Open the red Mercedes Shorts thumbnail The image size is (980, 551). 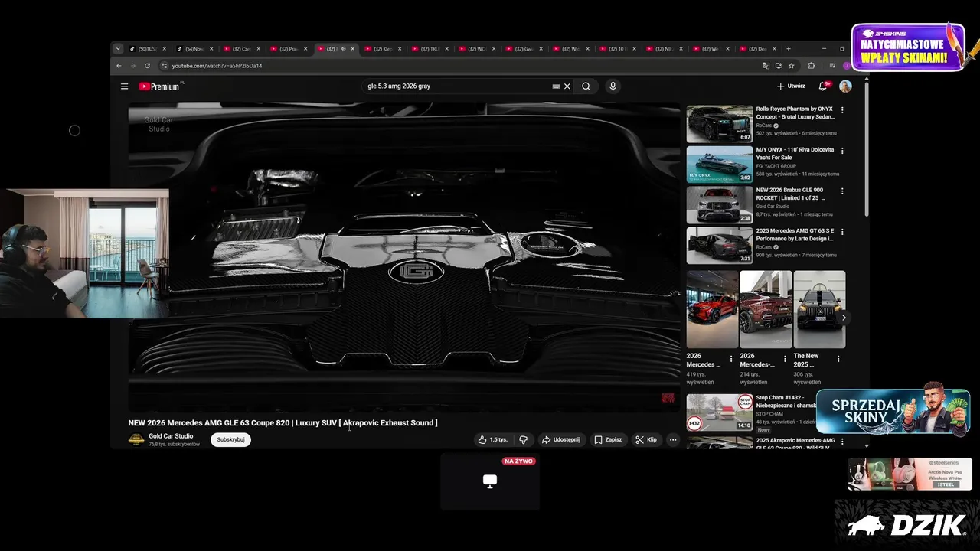712,309
